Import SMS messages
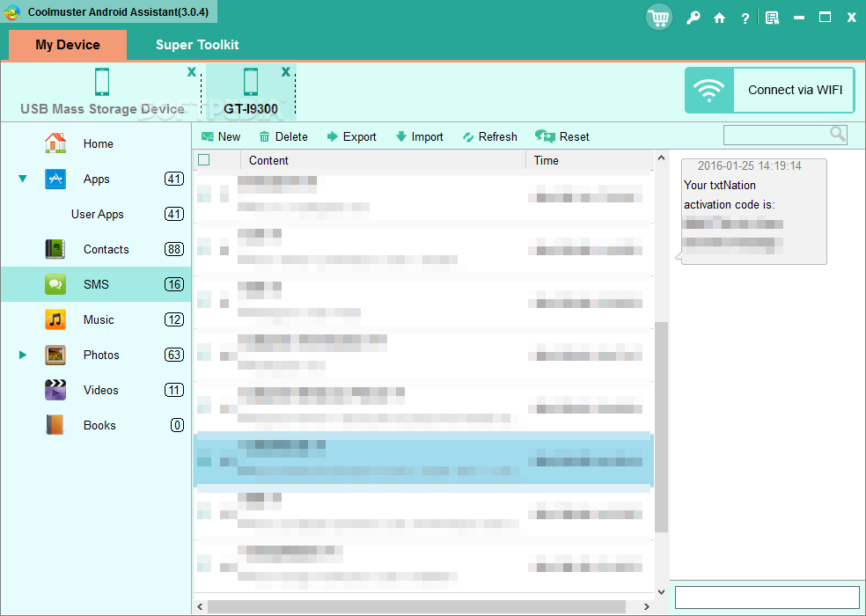Viewport: 866px width, 616px height. [x=420, y=136]
